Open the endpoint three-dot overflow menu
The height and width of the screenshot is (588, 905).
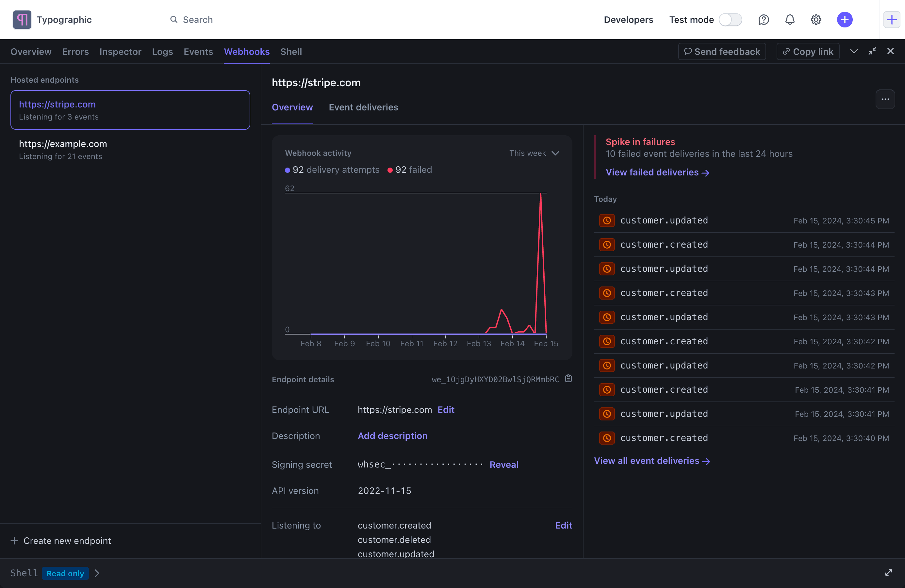pos(885,99)
